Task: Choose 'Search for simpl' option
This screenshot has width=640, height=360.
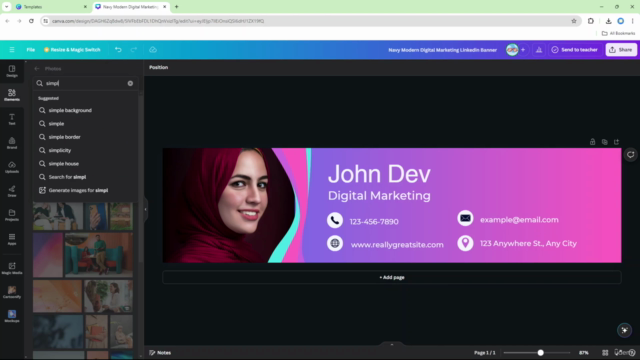Action: [85, 177]
